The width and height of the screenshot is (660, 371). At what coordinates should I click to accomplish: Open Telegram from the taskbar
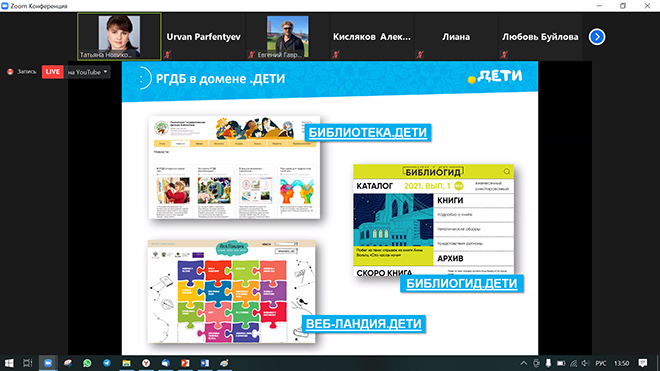click(x=107, y=363)
